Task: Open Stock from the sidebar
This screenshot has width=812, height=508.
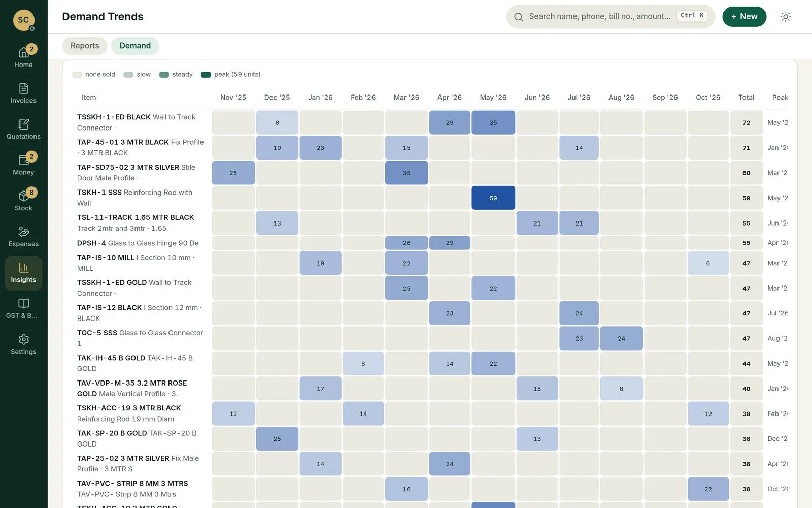Action: click(23, 201)
